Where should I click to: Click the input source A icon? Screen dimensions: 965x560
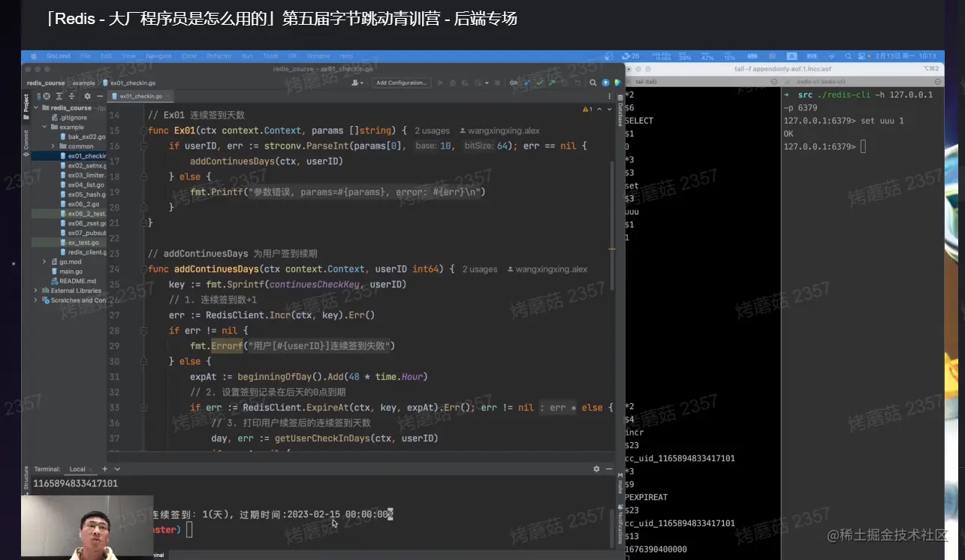(792, 56)
